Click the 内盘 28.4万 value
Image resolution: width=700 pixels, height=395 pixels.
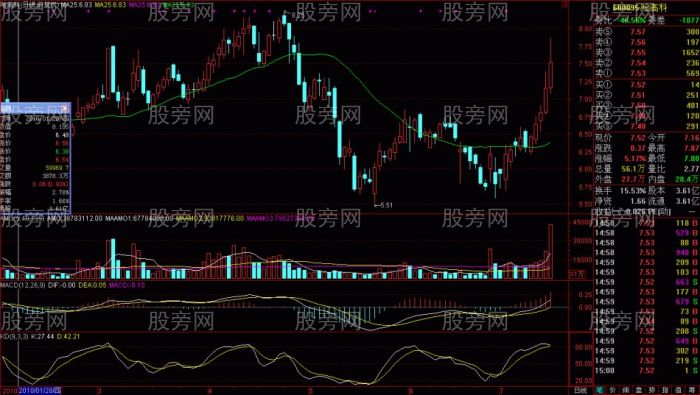[687, 179]
